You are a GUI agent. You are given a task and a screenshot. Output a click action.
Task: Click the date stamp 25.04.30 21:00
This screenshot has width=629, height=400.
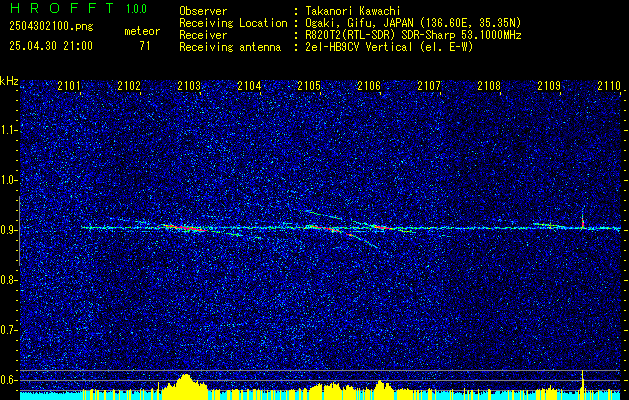pyautogui.click(x=51, y=46)
